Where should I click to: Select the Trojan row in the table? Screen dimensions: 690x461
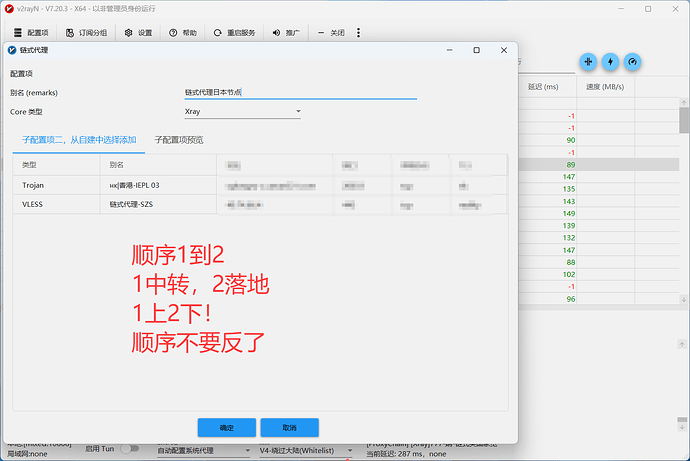click(260, 185)
